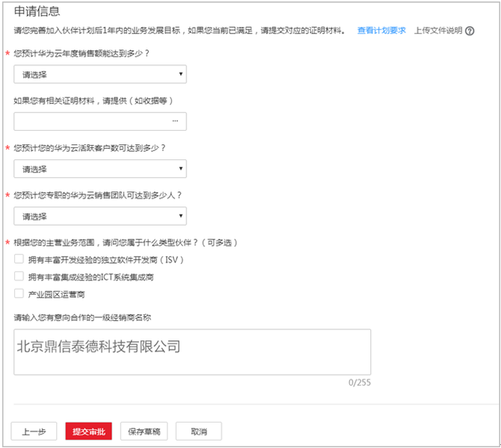Open the file browse ellipsis in the proof materials field
Image resolution: width=501 pixels, height=448 pixels.
coord(175,121)
